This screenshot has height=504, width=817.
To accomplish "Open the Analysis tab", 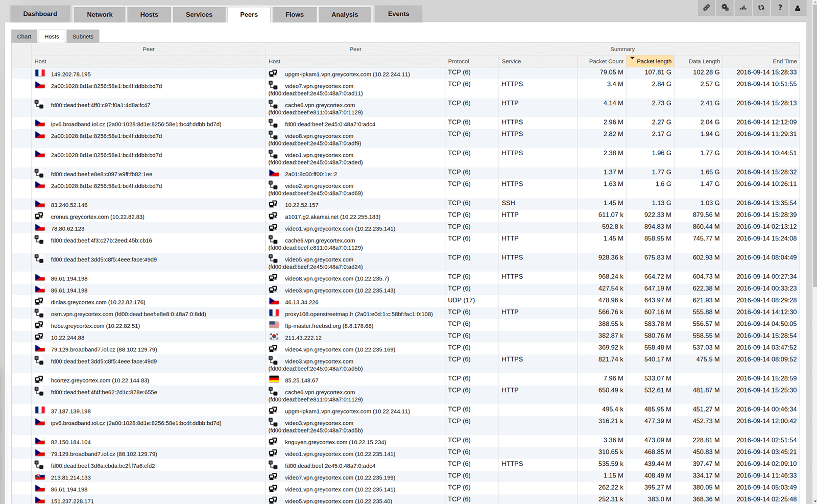I will pos(345,14).
